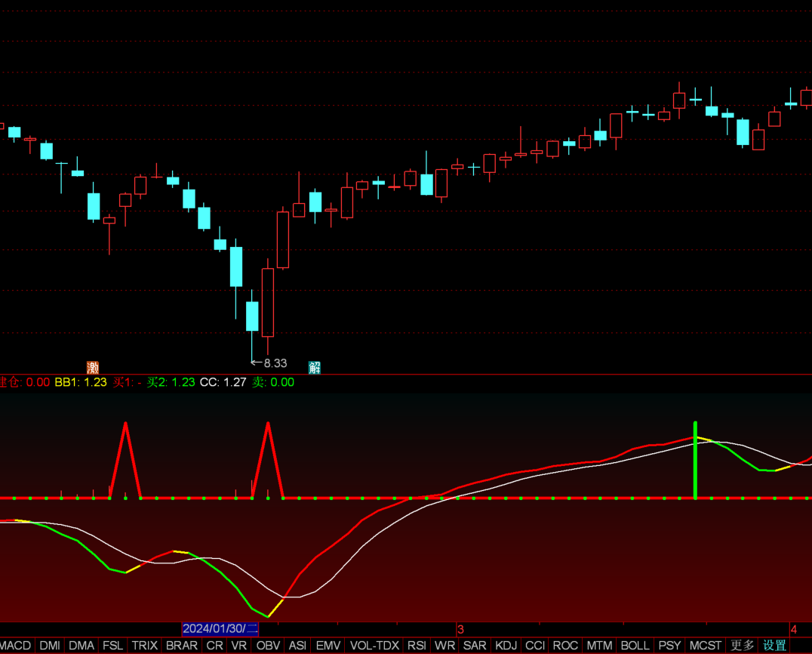Click the date label 2024/01/30
812x654 pixels.
coord(220,628)
